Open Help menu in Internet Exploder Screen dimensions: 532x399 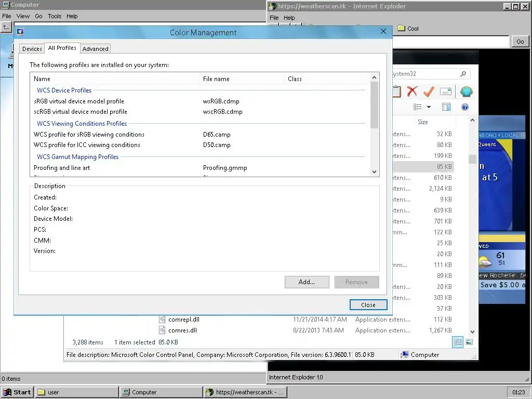pos(289,18)
